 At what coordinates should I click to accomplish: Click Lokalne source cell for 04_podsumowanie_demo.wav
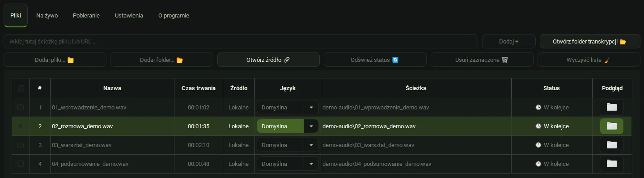pyautogui.click(x=238, y=164)
